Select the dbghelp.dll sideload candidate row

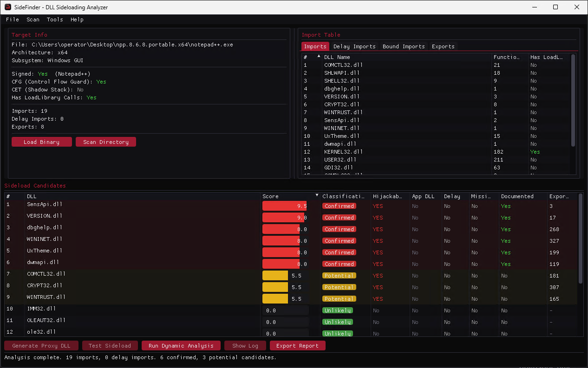[x=291, y=229]
